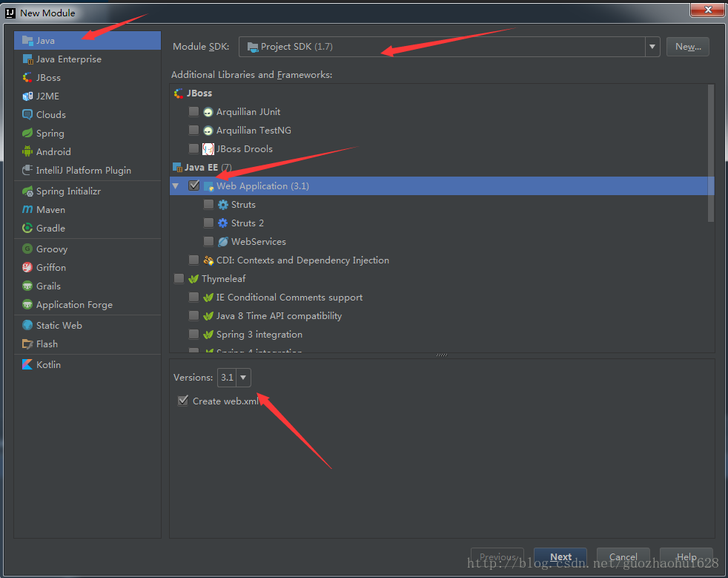728x578 pixels.
Task: Click the Spring leaf icon
Action: pos(27,134)
